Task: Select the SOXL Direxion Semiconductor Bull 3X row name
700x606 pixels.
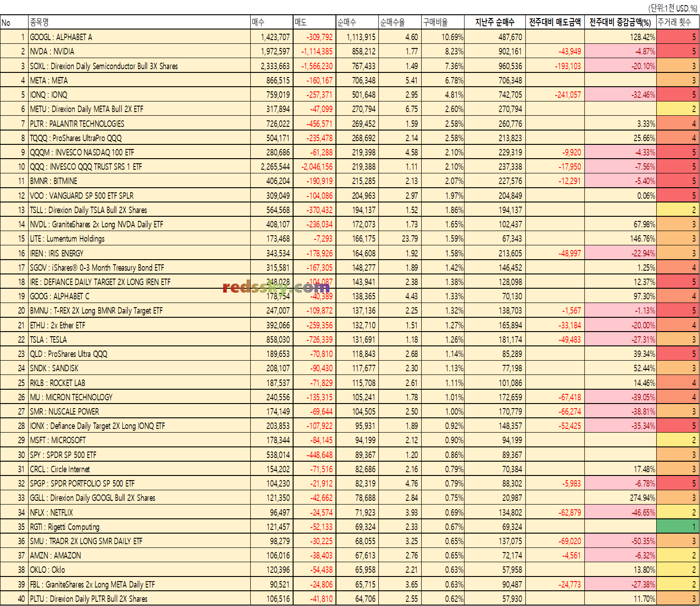Action: [x=139, y=66]
